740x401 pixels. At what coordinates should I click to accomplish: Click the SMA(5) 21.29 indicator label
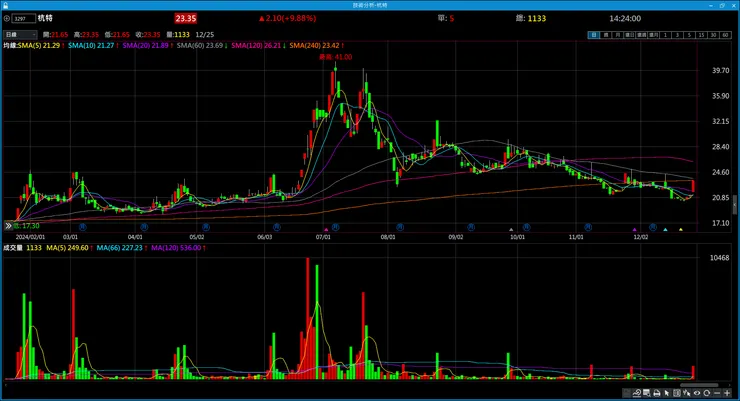coord(41,45)
